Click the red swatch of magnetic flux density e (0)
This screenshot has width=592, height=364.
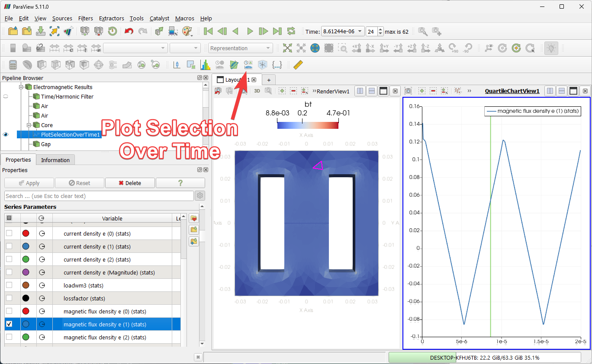(x=26, y=311)
